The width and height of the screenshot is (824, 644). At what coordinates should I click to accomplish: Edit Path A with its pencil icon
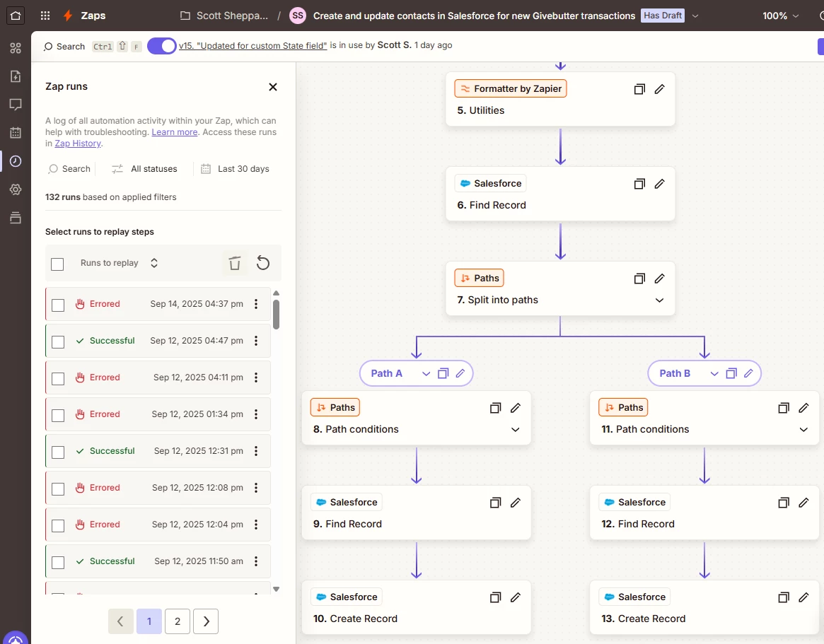[x=460, y=373]
